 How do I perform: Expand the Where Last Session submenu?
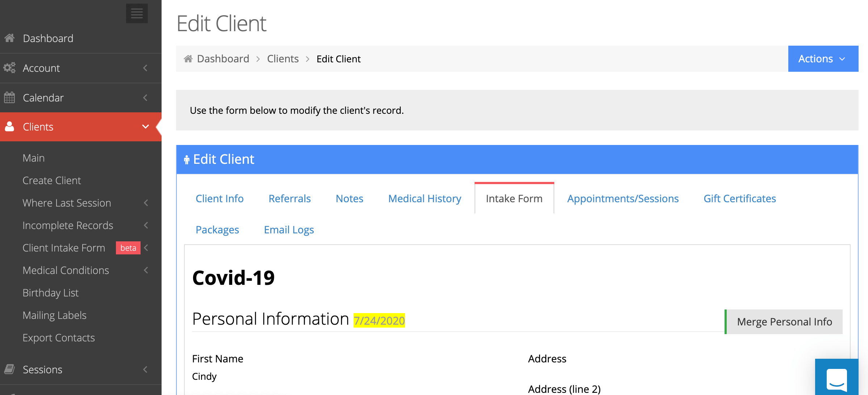tap(146, 203)
